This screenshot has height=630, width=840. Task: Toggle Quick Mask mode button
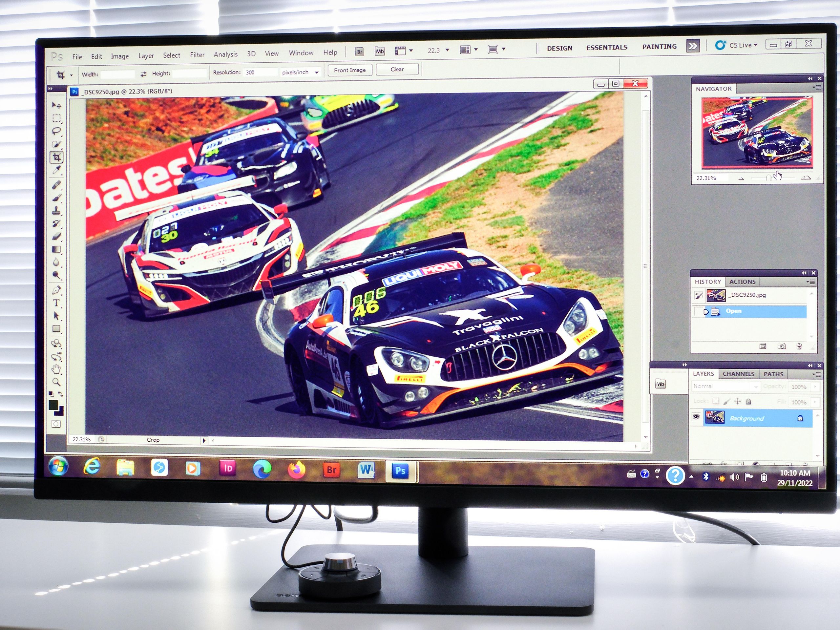pyautogui.click(x=56, y=424)
